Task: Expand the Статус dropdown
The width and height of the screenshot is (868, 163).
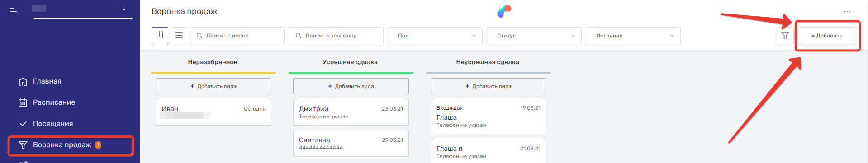Action: (x=534, y=36)
